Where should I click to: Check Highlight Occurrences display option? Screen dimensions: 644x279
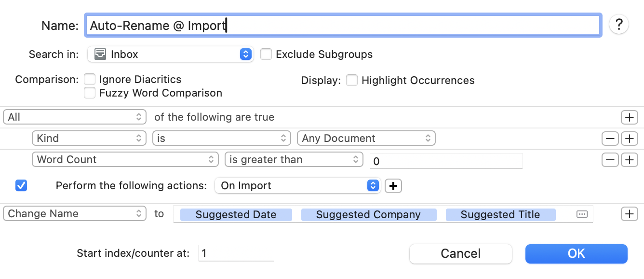click(352, 80)
